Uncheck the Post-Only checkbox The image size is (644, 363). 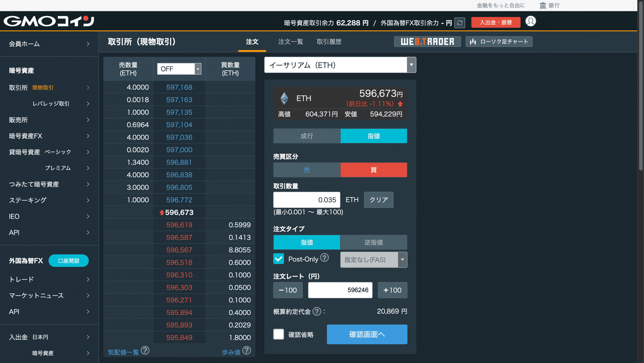(x=278, y=259)
